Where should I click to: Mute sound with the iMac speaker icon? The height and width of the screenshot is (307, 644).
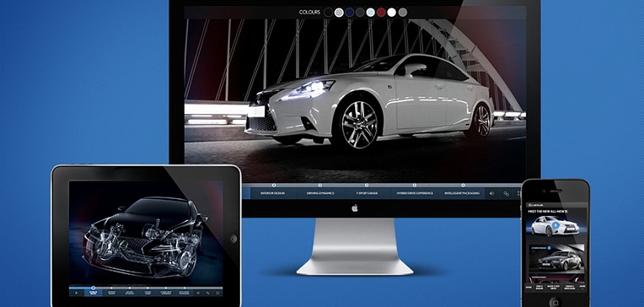pos(492,193)
